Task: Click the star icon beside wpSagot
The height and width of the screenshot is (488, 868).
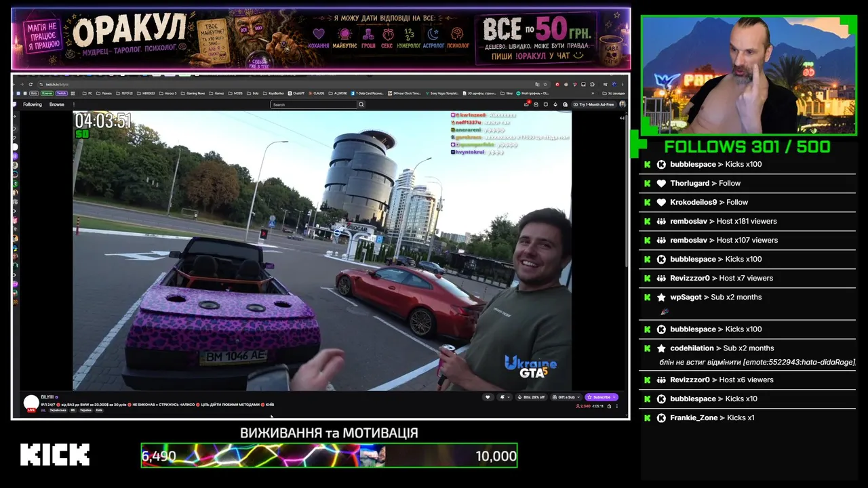Action: [661, 297]
